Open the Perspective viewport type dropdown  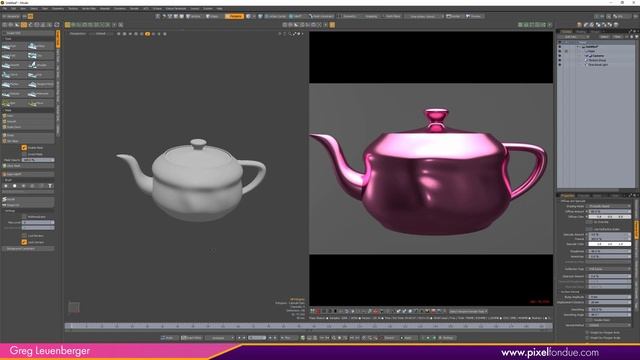[x=78, y=34]
